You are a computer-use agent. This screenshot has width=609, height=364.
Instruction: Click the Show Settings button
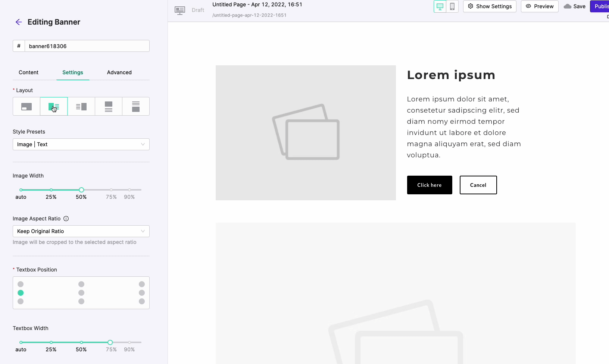(x=490, y=6)
